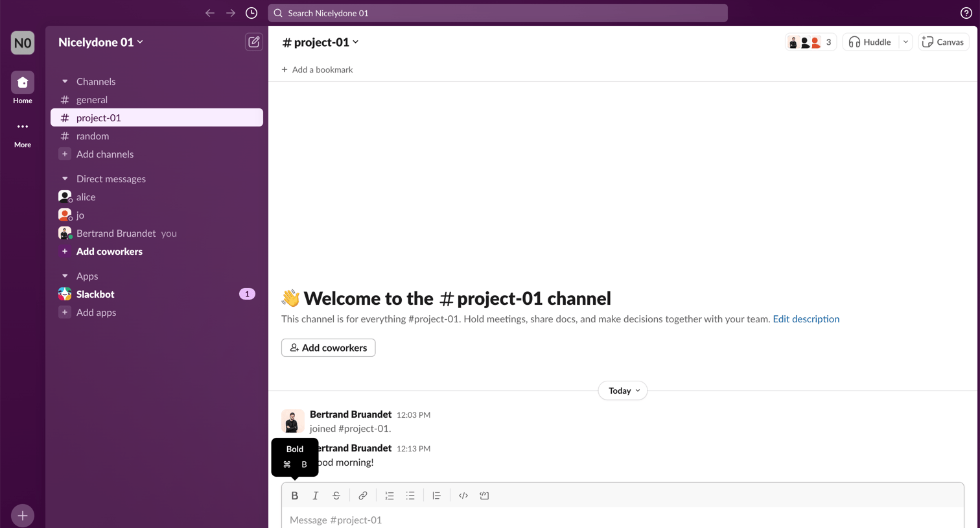
Task: Click the Add coworkers button in the channel welcome
Action: [x=329, y=348]
